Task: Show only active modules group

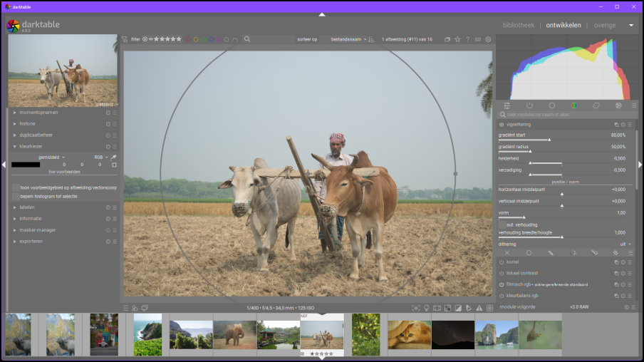Action: pyautogui.click(x=529, y=105)
